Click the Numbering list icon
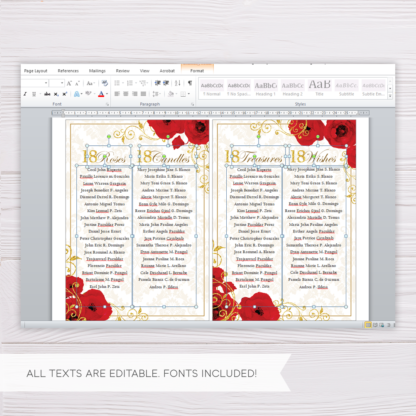The height and width of the screenshot is (416, 416). point(130,83)
